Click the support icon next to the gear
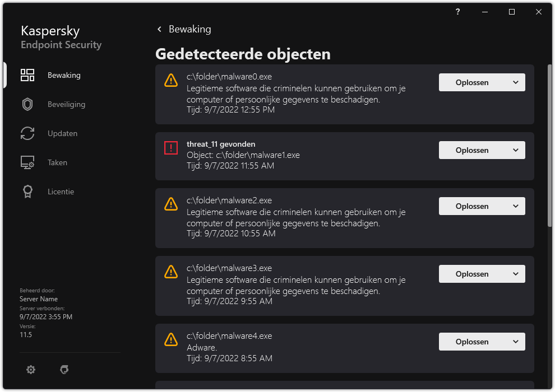 tap(64, 370)
